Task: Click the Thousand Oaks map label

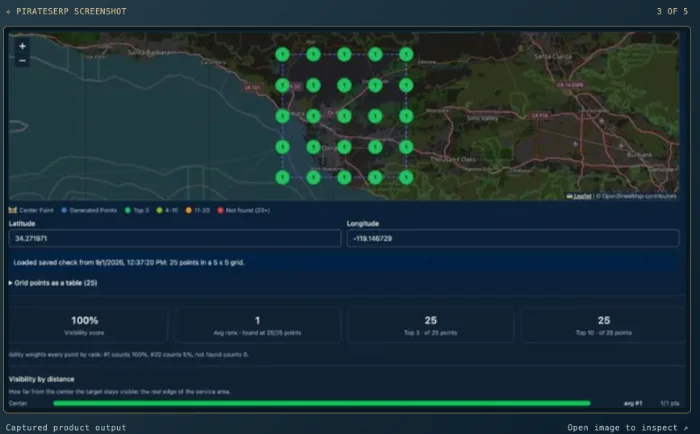Action: click(x=453, y=159)
